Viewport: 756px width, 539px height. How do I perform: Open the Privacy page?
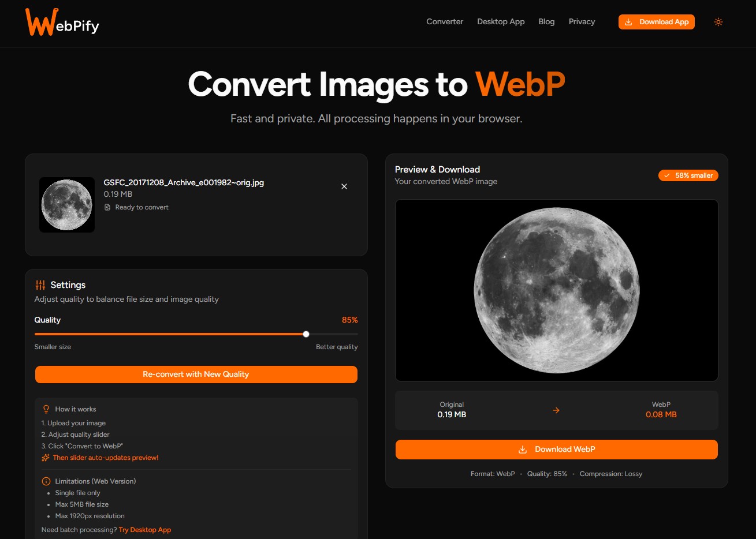point(582,22)
